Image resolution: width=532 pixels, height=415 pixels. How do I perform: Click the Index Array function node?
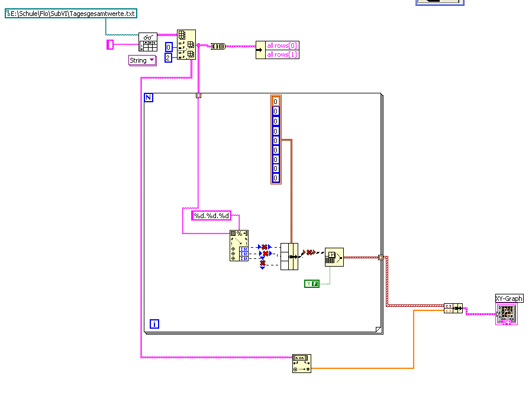[x=186, y=45]
